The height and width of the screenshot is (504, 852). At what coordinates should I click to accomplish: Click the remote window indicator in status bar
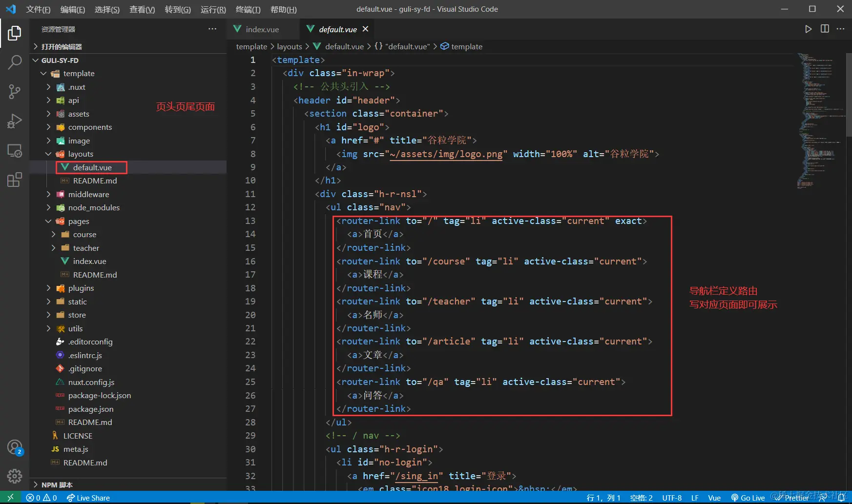tap(10, 498)
